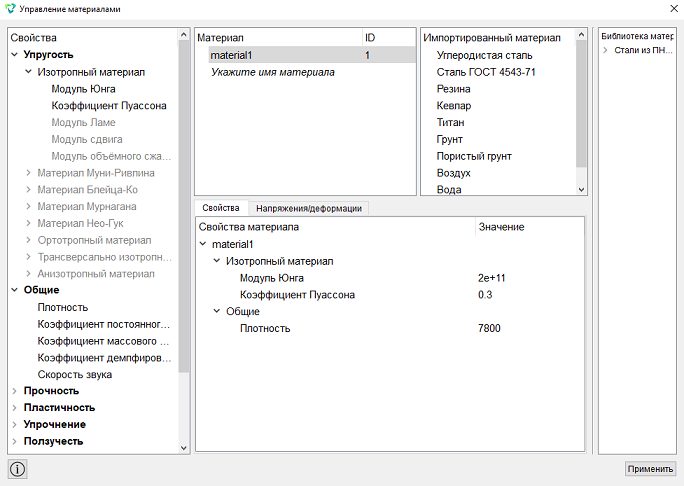The width and height of the screenshot is (684, 486).
Task: Click the application logo in title bar
Action: pyautogui.click(x=10, y=9)
